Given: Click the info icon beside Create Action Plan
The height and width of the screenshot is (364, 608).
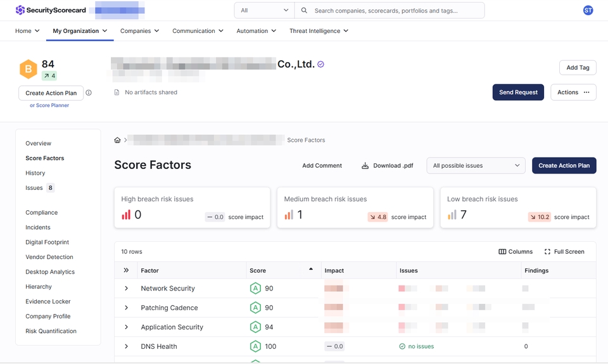Looking at the screenshot, I should tap(89, 92).
